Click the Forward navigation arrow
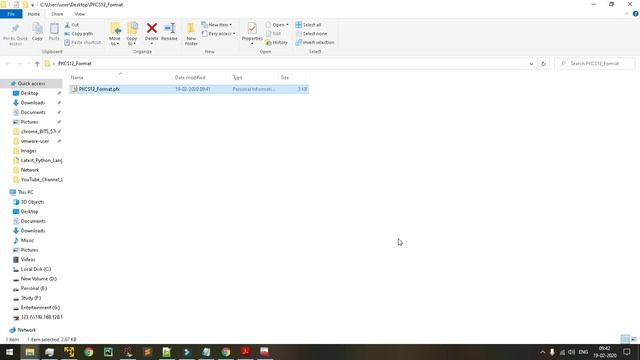 coord(20,64)
